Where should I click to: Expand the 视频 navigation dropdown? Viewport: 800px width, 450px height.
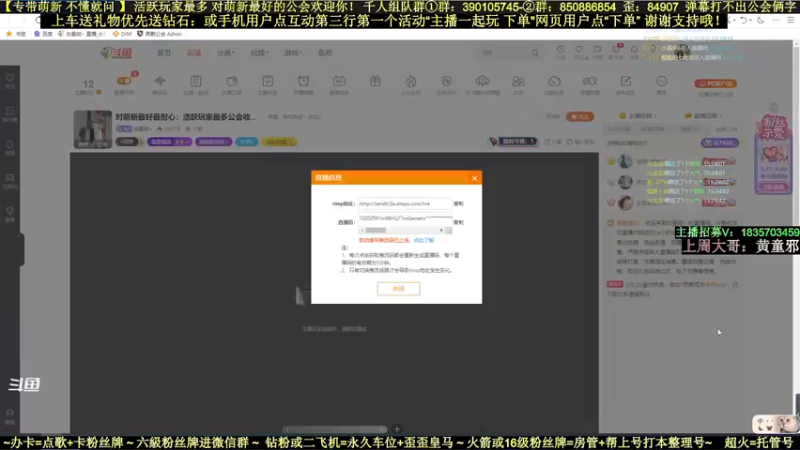259,53
